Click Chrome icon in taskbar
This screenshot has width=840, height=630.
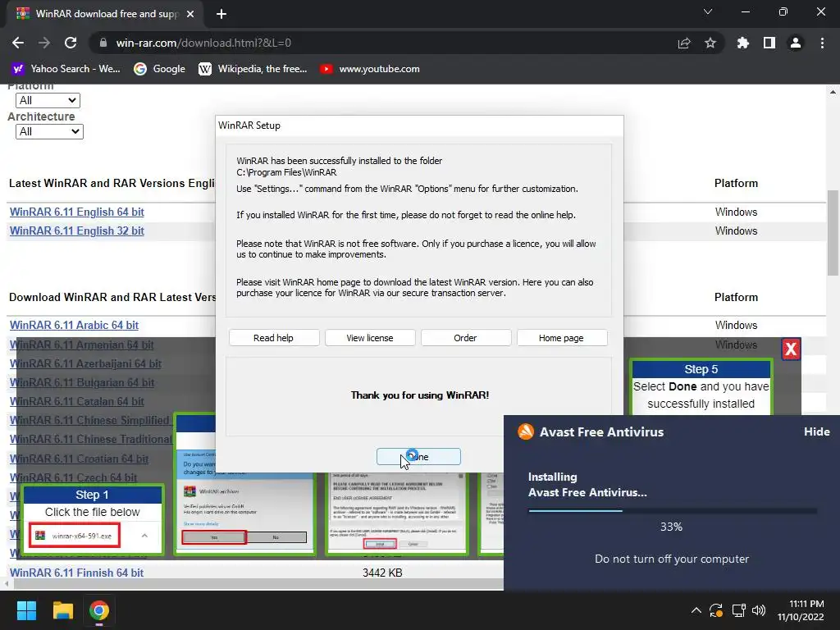click(99, 610)
